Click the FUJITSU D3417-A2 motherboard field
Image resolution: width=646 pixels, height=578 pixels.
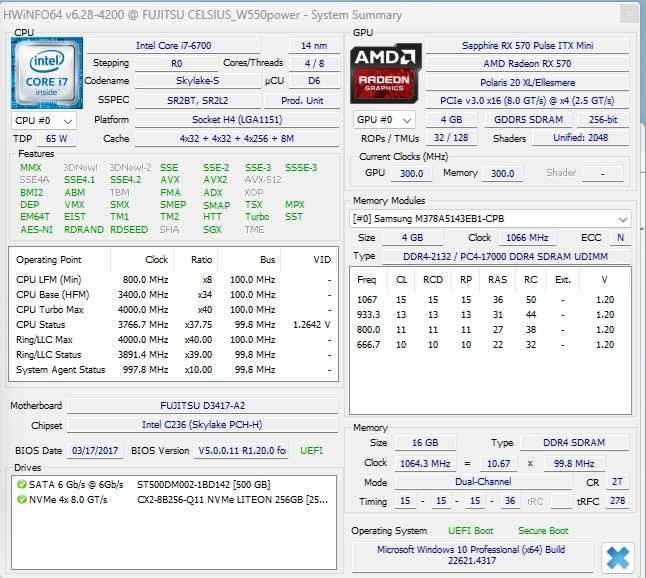(203, 406)
